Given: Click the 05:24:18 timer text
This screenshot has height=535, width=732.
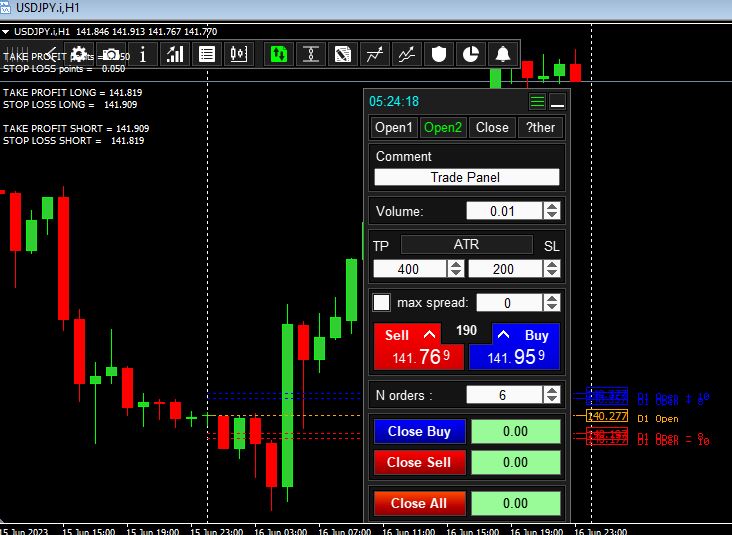Looking at the screenshot, I should (394, 101).
